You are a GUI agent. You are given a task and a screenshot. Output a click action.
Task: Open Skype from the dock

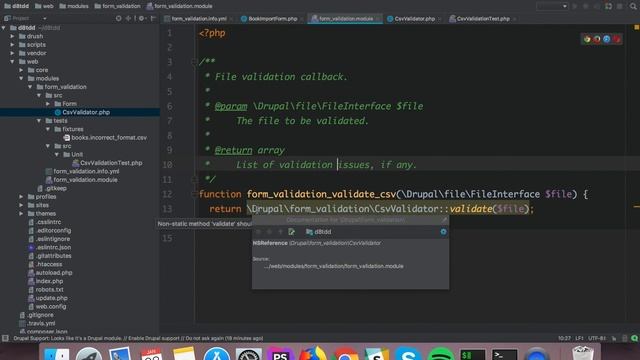[408, 354]
